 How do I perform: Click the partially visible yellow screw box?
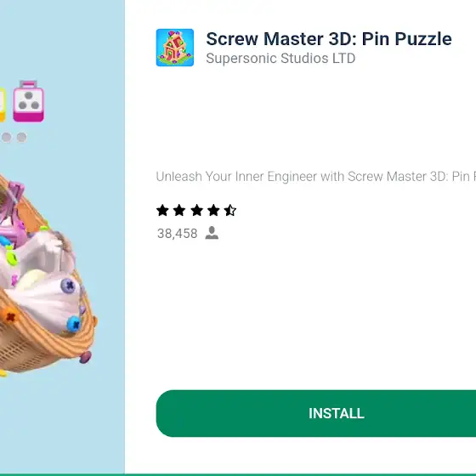[x=3, y=105]
